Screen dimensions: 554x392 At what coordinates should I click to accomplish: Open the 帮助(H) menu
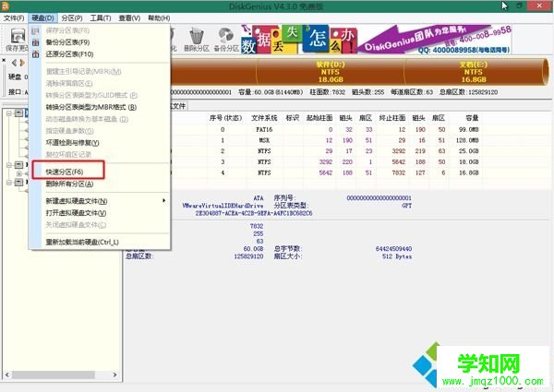[159, 18]
